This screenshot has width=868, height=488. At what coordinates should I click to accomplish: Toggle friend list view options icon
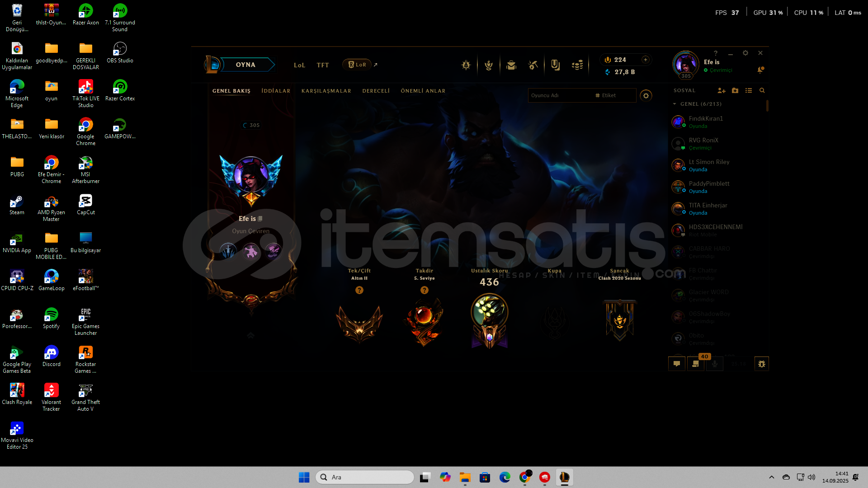pyautogui.click(x=749, y=90)
